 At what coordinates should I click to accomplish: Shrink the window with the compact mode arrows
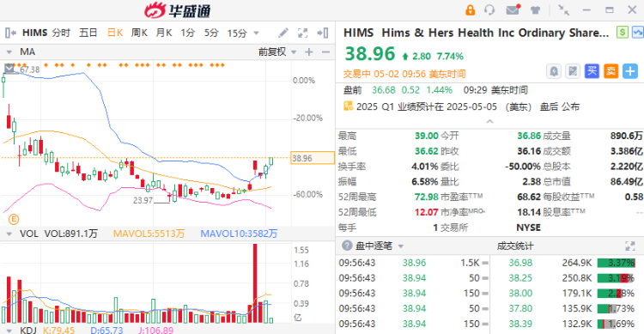coord(563,10)
